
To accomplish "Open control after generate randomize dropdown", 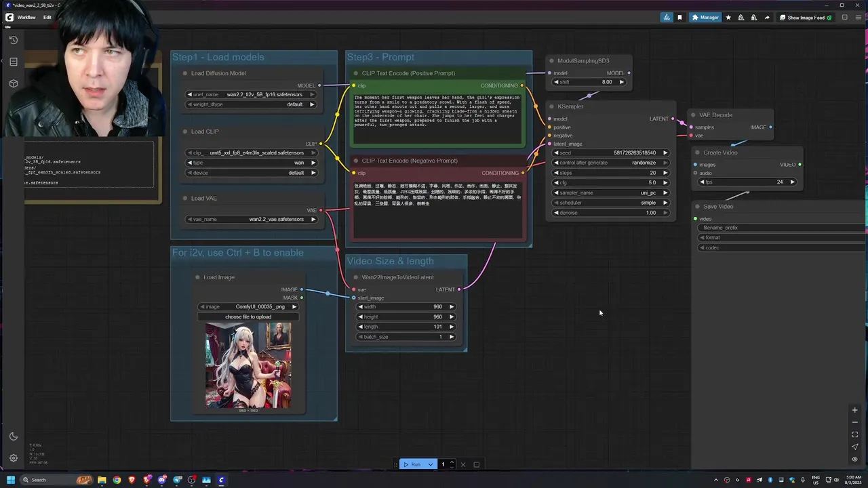I will pyautogui.click(x=610, y=163).
